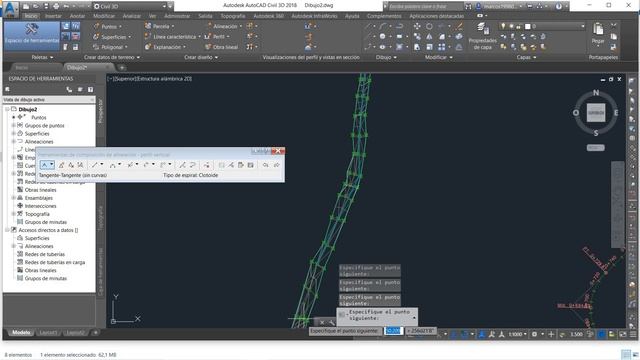Open the Ayuda ribbon tab
This screenshot has height=360, width=640.
click(x=352, y=16)
